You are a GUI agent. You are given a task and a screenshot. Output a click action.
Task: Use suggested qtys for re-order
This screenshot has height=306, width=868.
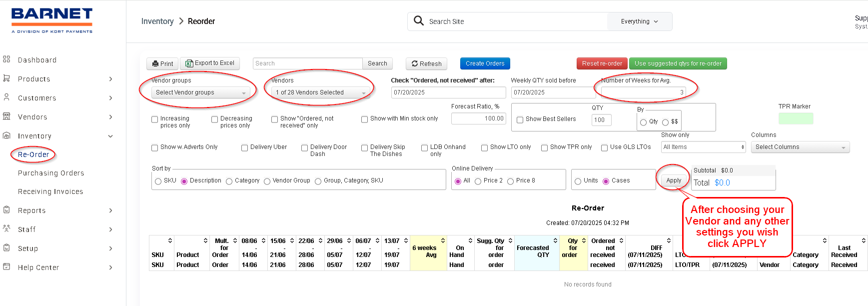[678, 63]
